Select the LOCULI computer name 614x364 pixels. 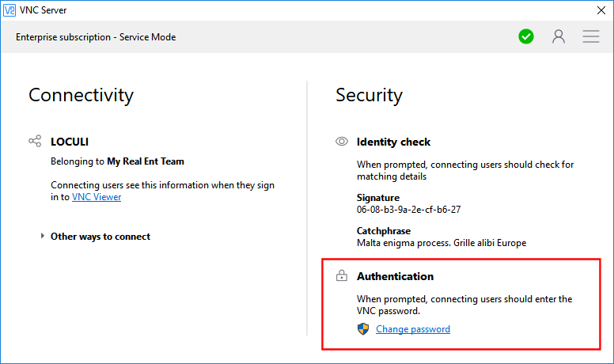[x=70, y=142]
